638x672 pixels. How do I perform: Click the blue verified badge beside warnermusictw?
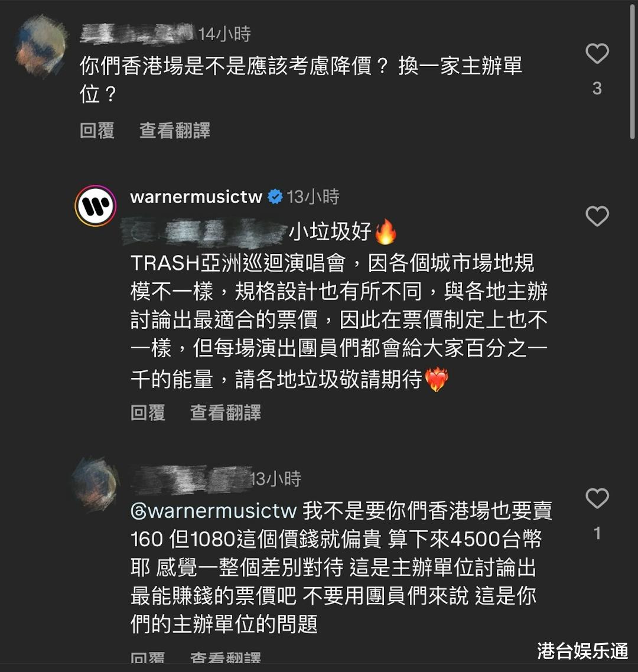click(275, 197)
